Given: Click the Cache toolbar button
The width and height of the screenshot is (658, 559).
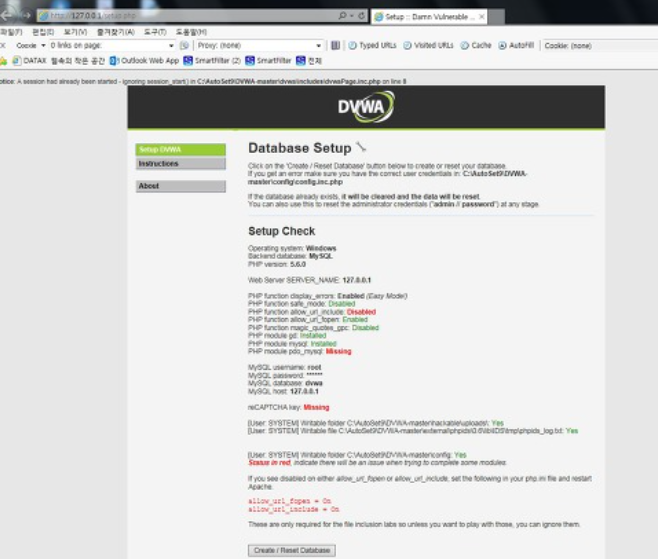Looking at the screenshot, I should pyautogui.click(x=476, y=45).
